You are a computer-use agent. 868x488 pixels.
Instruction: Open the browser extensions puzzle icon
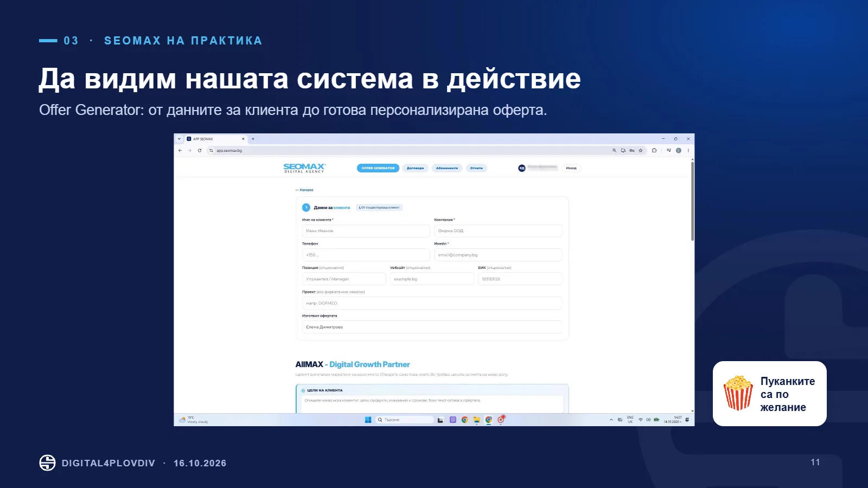[654, 151]
